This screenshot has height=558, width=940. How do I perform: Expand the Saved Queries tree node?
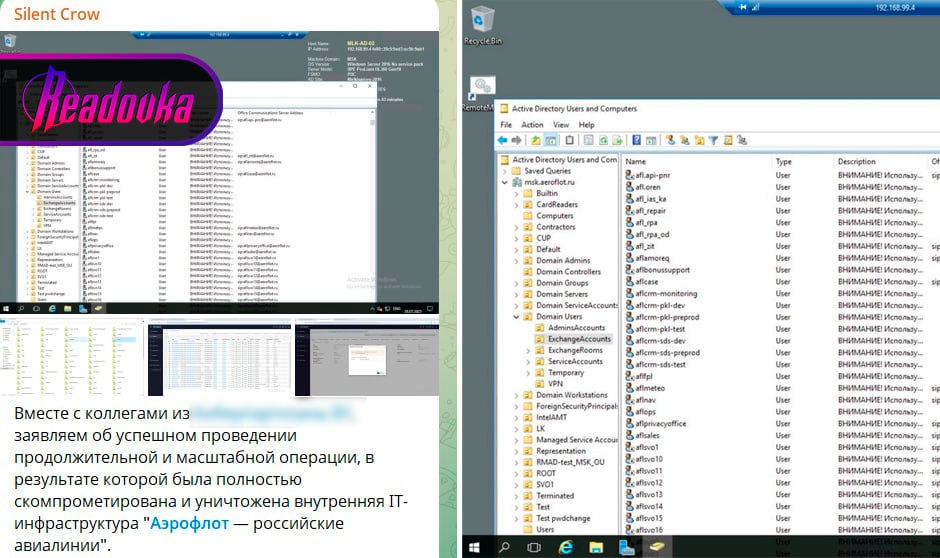[x=505, y=171]
